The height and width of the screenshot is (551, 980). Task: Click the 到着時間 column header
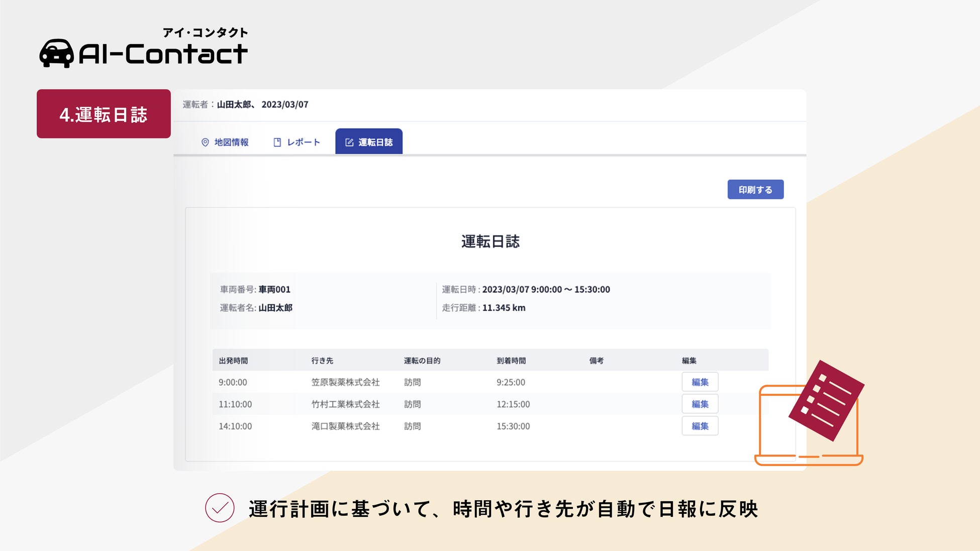click(x=511, y=361)
